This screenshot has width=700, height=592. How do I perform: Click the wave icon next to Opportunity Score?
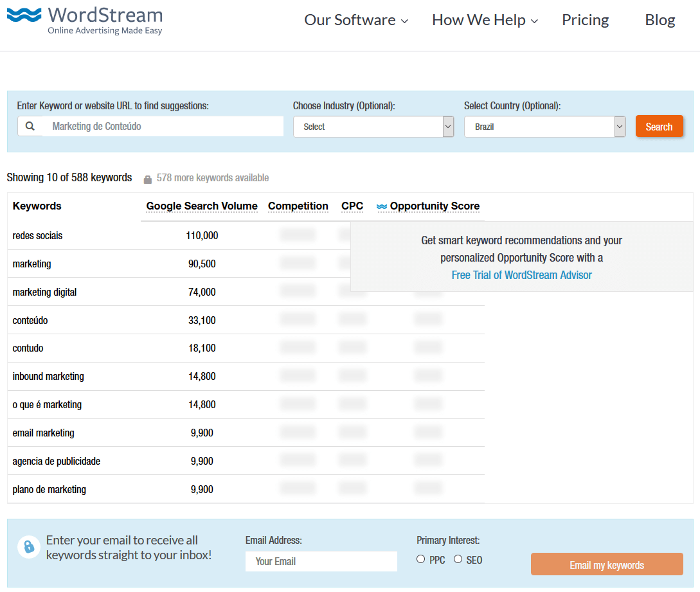[382, 206]
